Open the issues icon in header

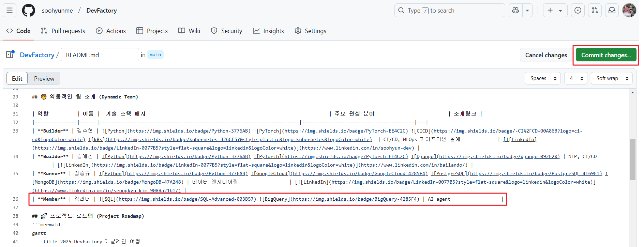(x=578, y=10)
